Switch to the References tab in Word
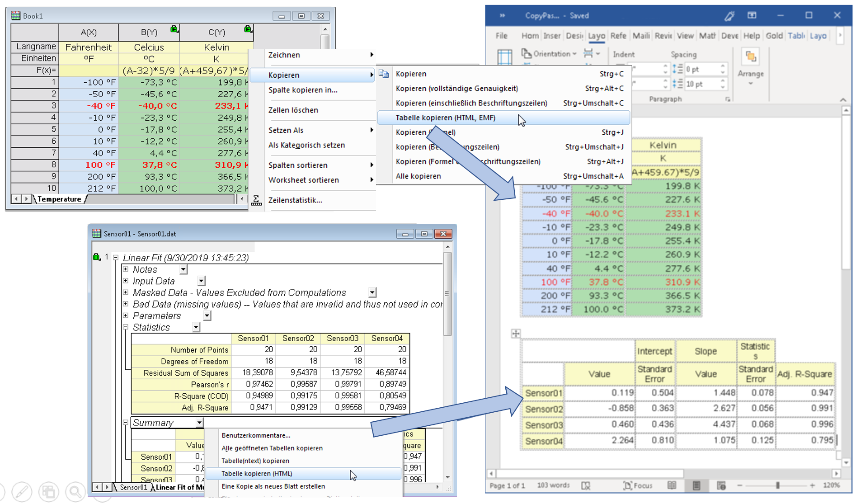This screenshot has width=856, height=504. [x=618, y=36]
